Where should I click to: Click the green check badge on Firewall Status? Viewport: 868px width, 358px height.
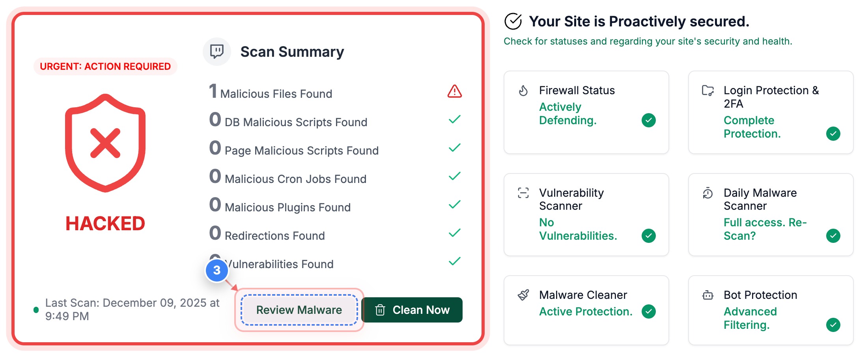point(649,120)
